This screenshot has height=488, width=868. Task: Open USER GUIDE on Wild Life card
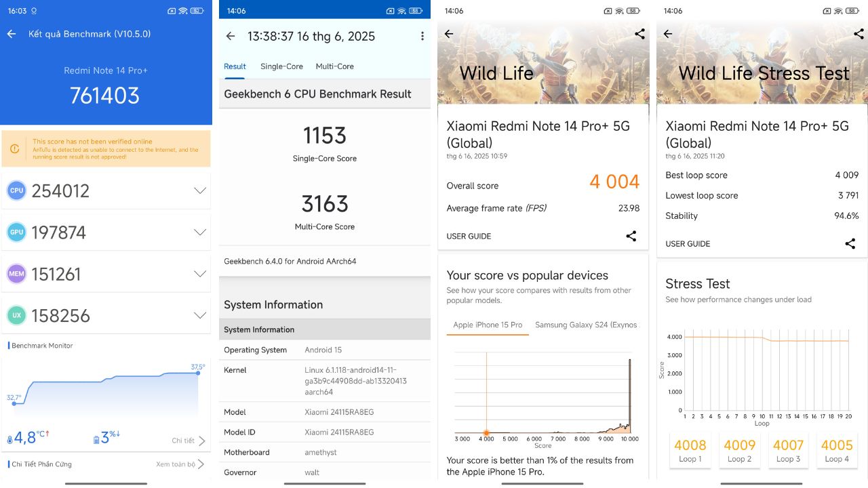pyautogui.click(x=469, y=237)
